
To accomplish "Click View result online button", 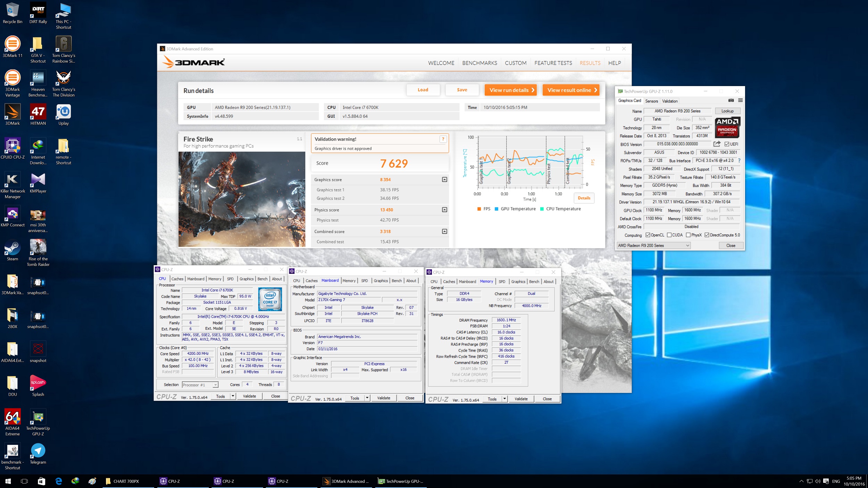I will coord(571,90).
